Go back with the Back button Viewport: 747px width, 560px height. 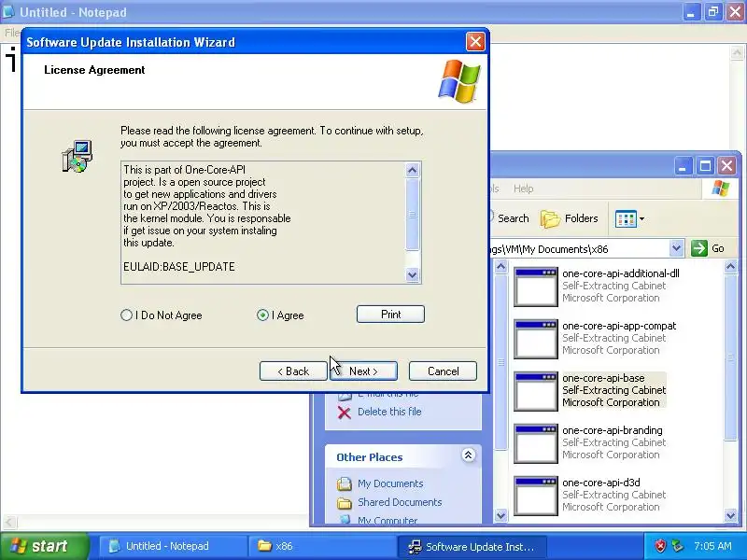pos(293,371)
